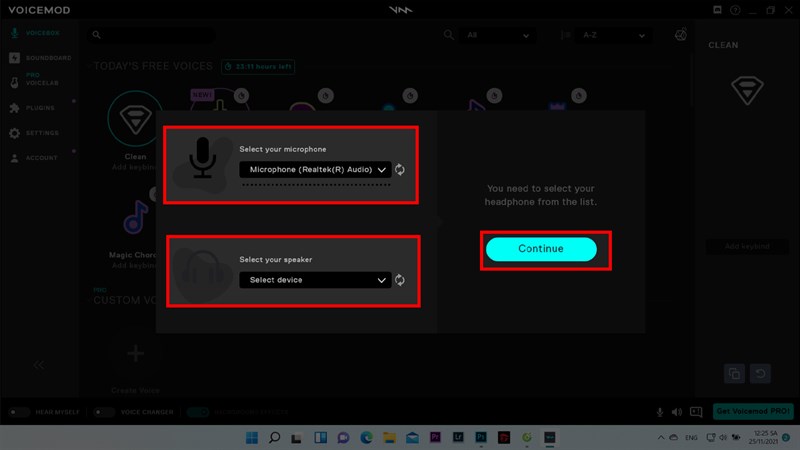Show hidden system tray icons chevron
The height and width of the screenshot is (450, 800).
pyautogui.click(x=661, y=438)
